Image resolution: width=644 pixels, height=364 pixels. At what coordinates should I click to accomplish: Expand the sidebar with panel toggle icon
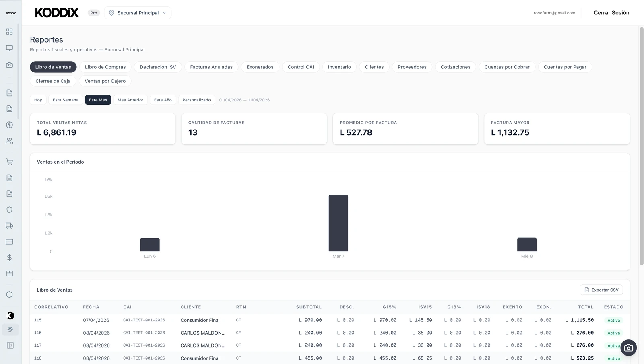[x=10, y=345]
